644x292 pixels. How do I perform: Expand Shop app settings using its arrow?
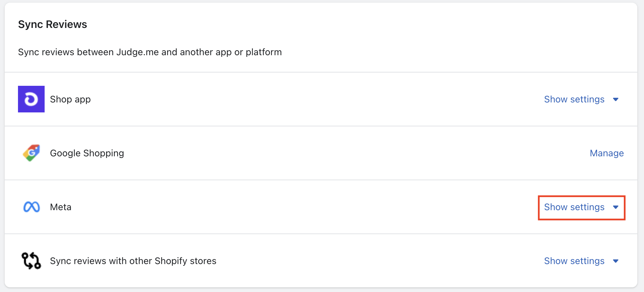616,99
